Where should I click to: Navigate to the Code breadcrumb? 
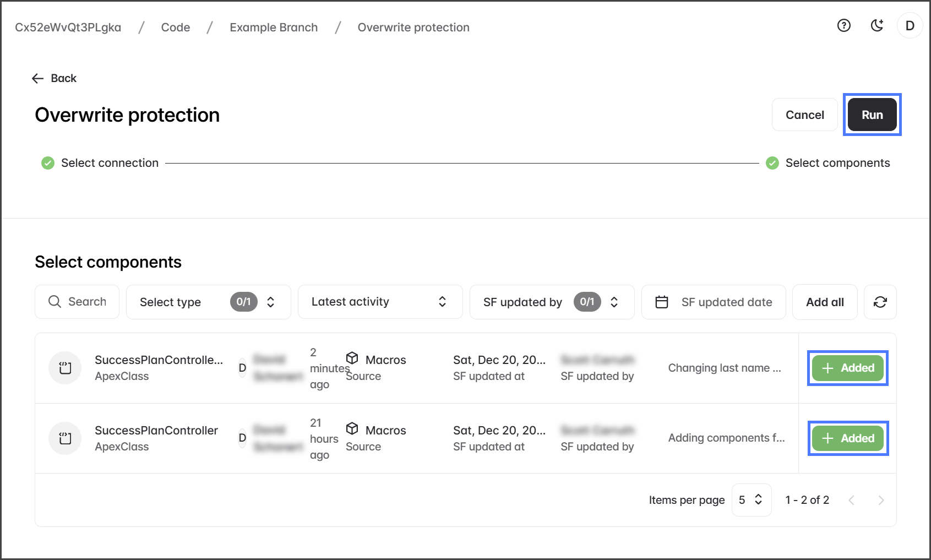pyautogui.click(x=175, y=28)
